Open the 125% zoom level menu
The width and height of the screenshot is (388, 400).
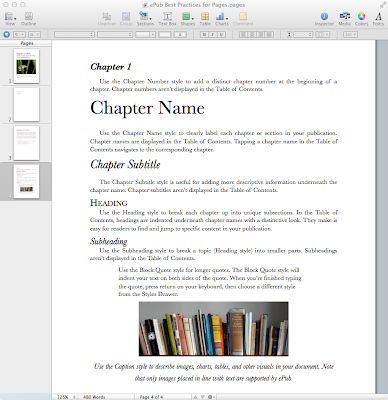(x=65, y=397)
